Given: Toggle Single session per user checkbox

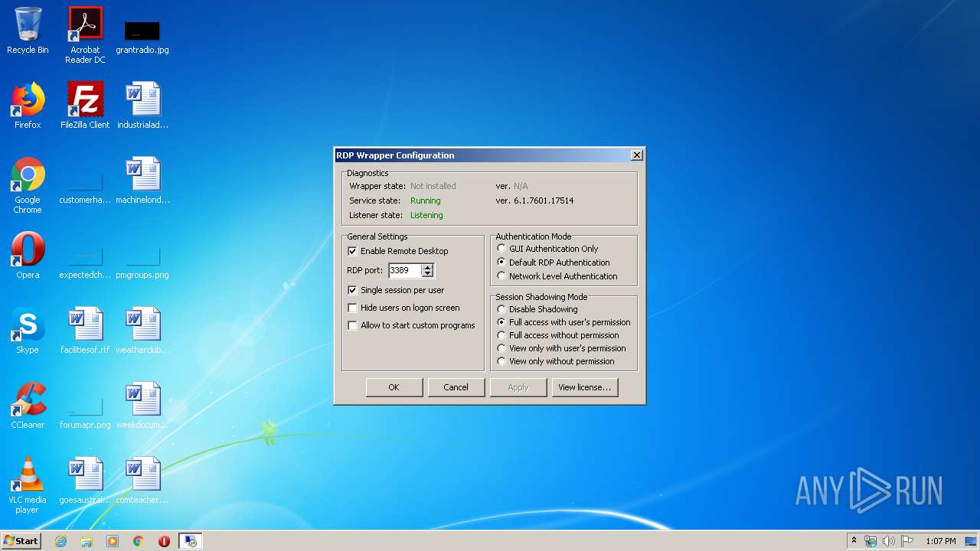Looking at the screenshot, I should tap(396, 290).
